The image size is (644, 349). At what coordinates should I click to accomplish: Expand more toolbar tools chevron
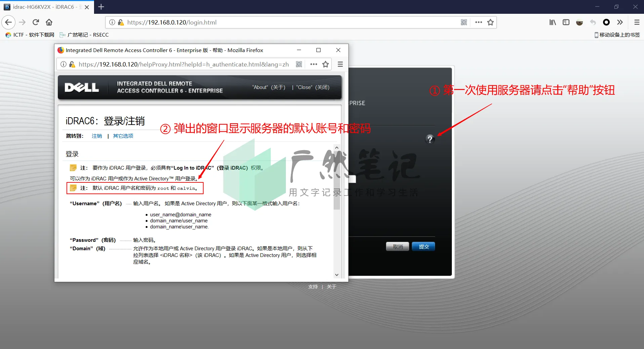click(x=620, y=22)
